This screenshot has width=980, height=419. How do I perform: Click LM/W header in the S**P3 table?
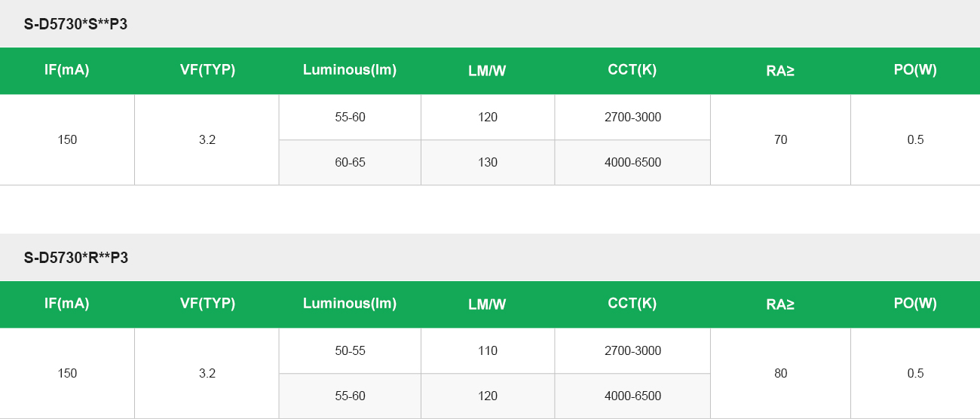487,71
